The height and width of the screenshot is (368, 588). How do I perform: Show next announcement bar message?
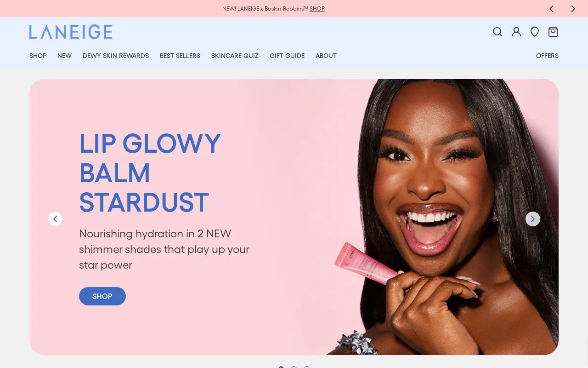point(573,9)
